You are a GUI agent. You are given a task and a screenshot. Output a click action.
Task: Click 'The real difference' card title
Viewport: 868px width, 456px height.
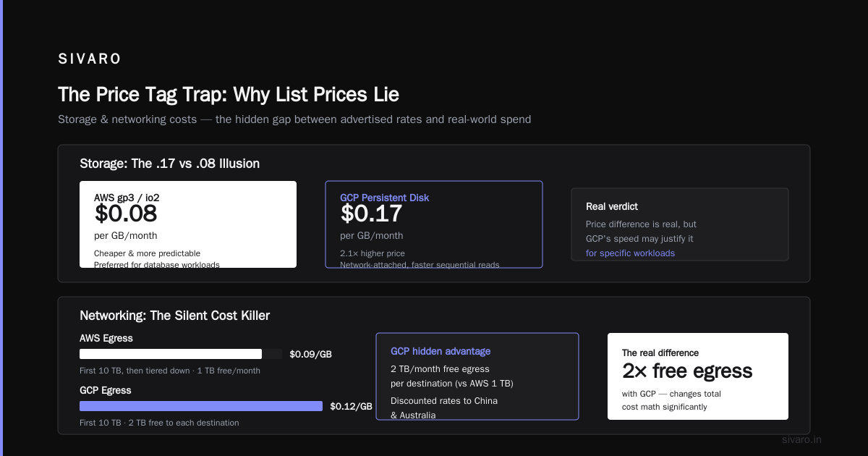(x=660, y=353)
